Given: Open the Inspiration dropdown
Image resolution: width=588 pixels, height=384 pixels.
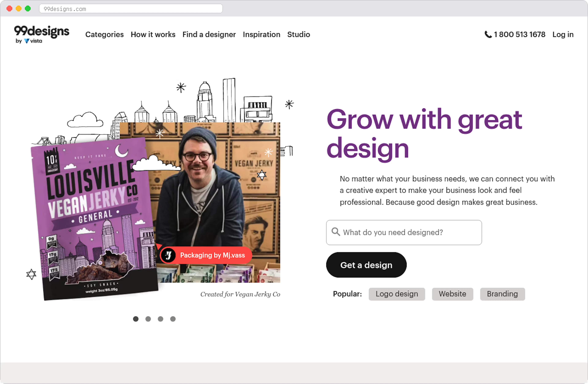Looking at the screenshot, I should click(261, 35).
